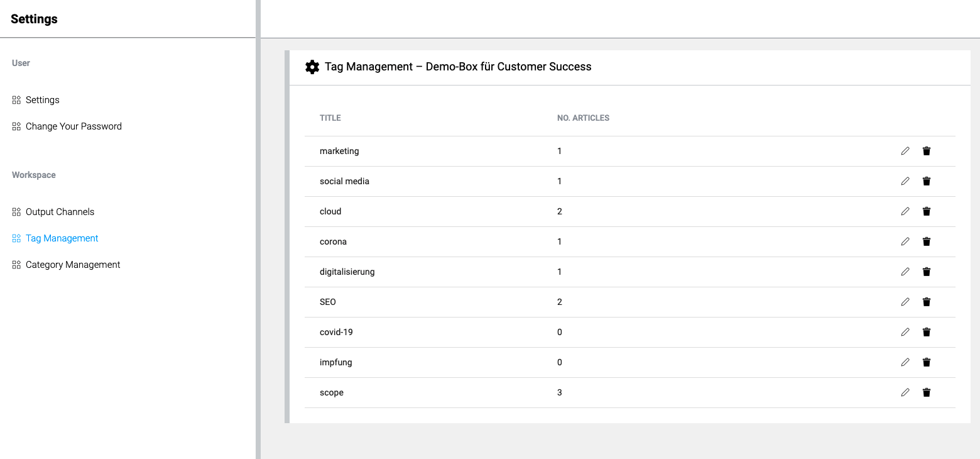Edit the digitalisierung tag
The image size is (980, 459).
[905, 272]
